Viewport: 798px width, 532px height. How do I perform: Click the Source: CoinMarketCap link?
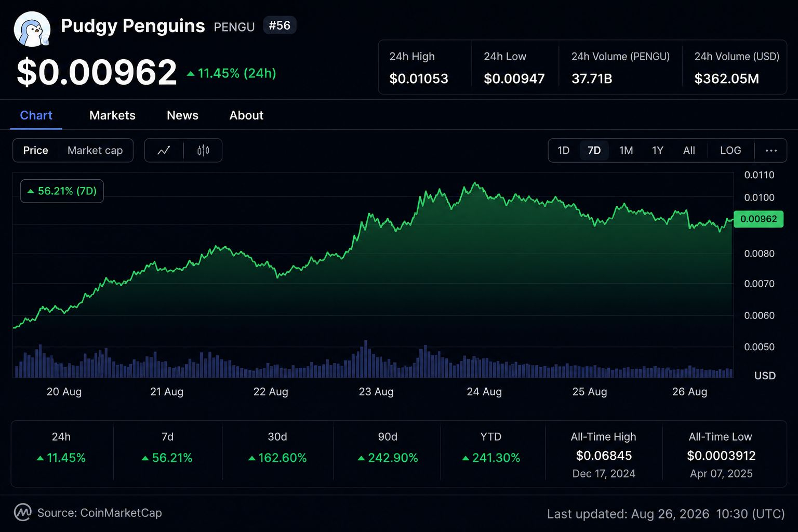pyautogui.click(x=99, y=513)
